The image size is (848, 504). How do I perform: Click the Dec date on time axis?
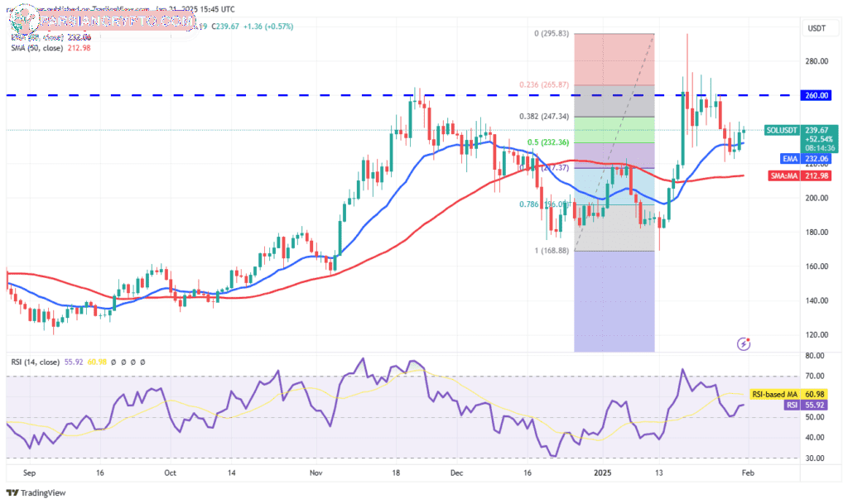[x=456, y=473]
